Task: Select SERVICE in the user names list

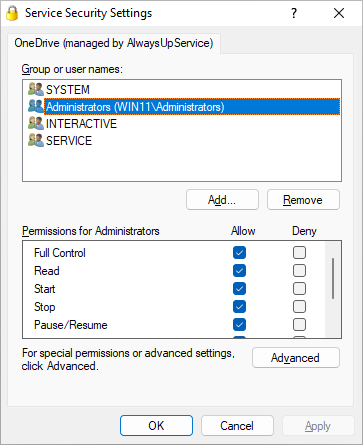Action: point(69,141)
